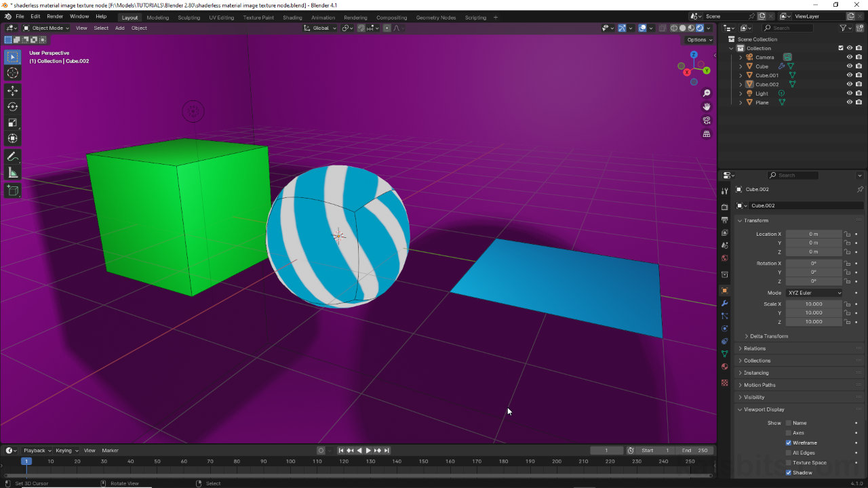
Task: Hide Camera in viewport via eye icon
Action: click(850, 57)
